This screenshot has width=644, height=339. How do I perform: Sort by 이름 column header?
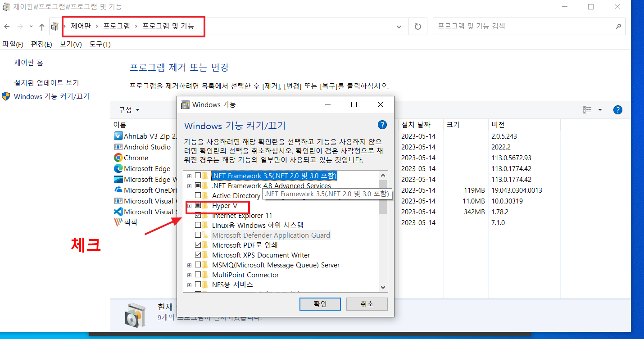coord(120,125)
